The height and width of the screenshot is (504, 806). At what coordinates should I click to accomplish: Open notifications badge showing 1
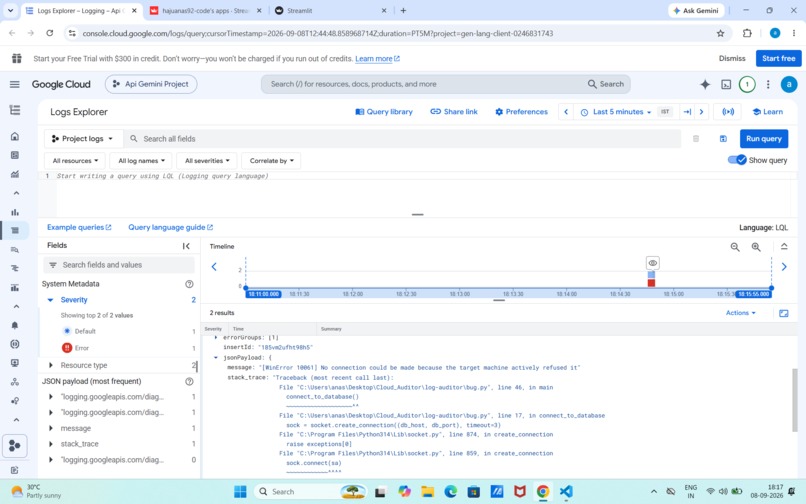747,84
